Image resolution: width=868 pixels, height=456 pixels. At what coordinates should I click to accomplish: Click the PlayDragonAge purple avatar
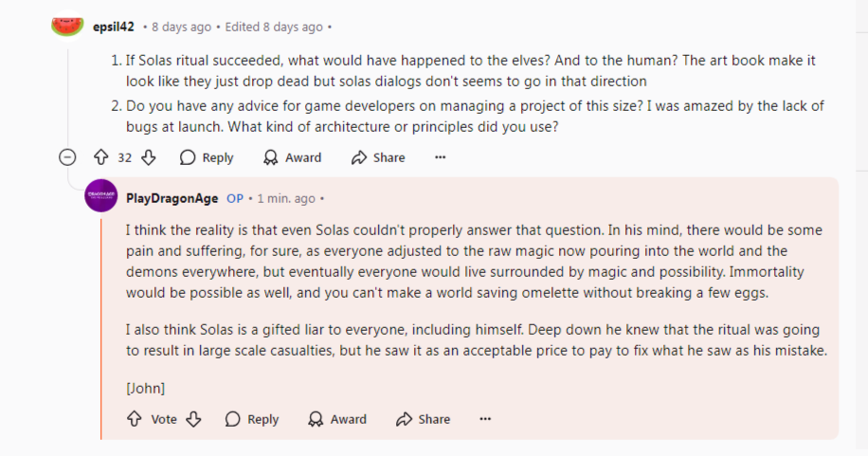coord(101,196)
